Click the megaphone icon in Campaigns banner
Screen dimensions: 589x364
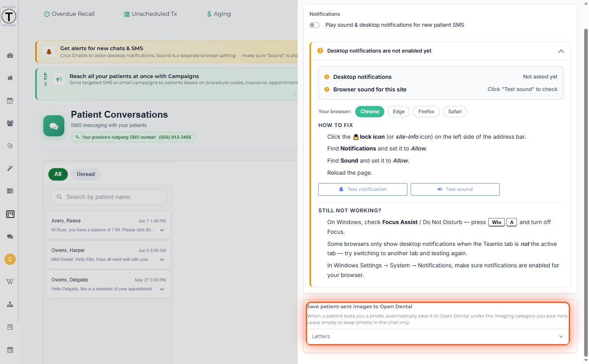tap(59, 79)
